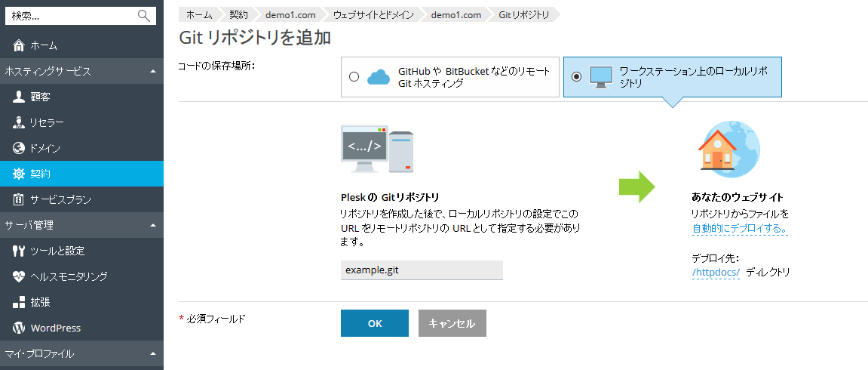Click the Customers person icon
Image resolution: width=868 pixels, height=370 pixels.
20,97
